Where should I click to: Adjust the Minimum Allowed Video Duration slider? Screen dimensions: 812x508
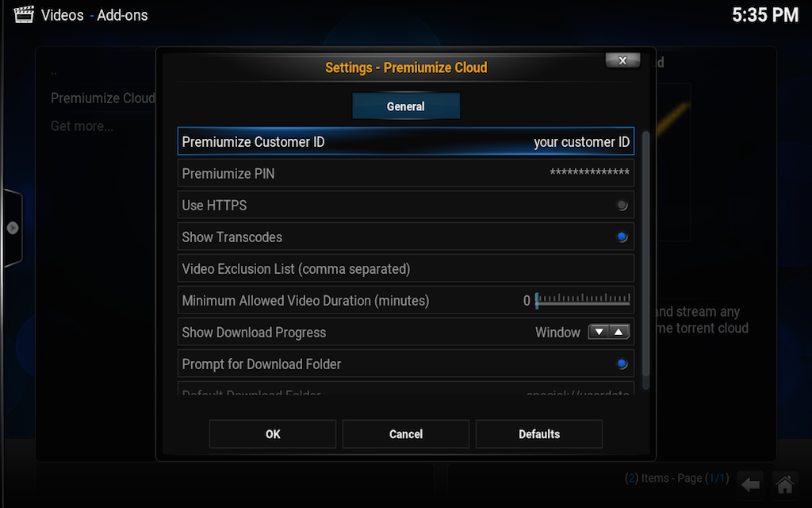pos(583,300)
